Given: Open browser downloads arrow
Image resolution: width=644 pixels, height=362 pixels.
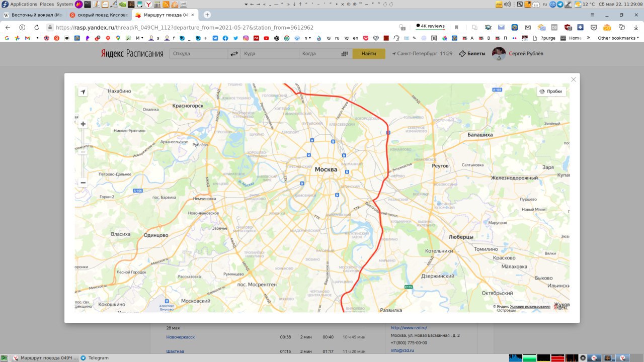Looking at the screenshot, I should 636,27.
